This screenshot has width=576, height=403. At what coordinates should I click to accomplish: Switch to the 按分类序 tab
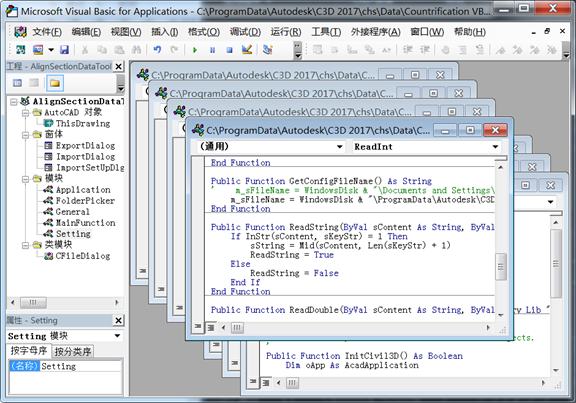(x=72, y=352)
